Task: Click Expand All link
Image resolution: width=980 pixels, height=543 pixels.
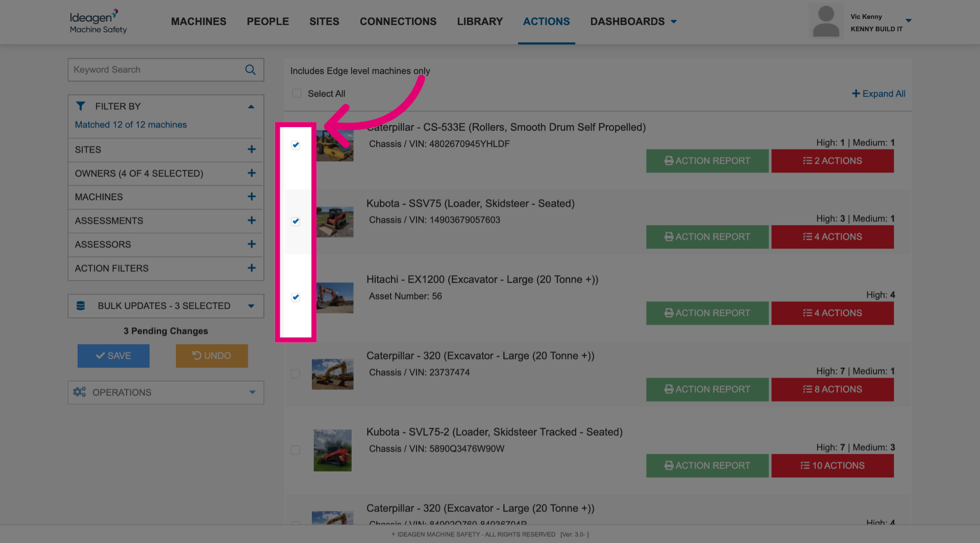Action: (x=878, y=93)
